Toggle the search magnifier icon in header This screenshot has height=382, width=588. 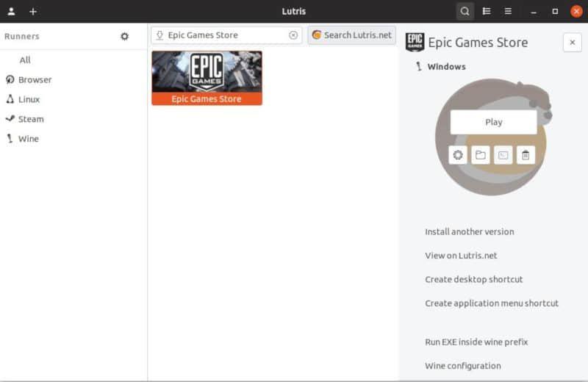tap(465, 11)
